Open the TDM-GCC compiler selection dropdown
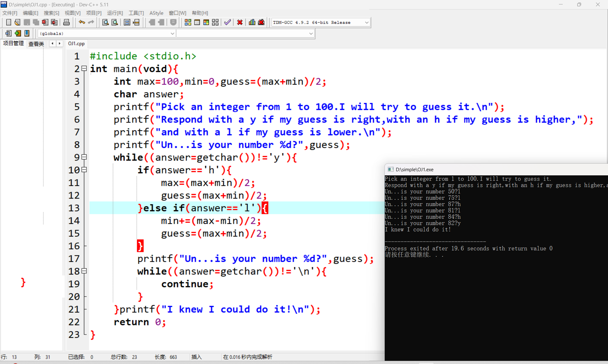 click(366, 22)
